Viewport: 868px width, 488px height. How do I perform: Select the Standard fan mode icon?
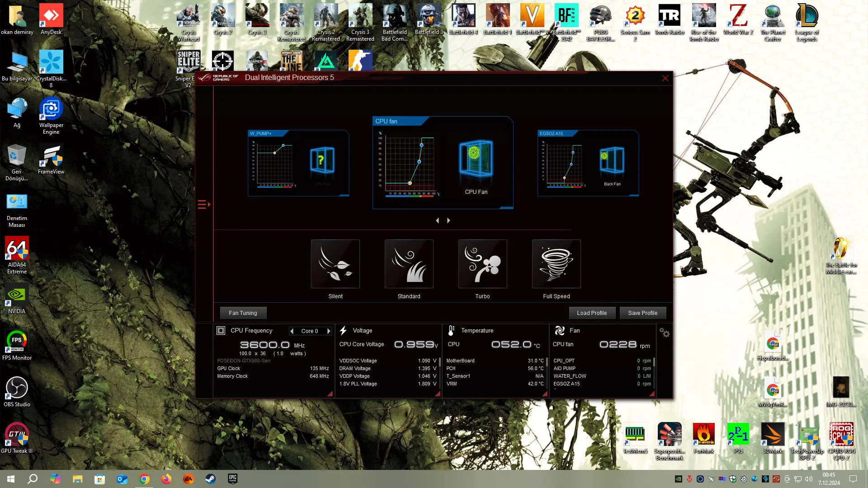pos(409,264)
